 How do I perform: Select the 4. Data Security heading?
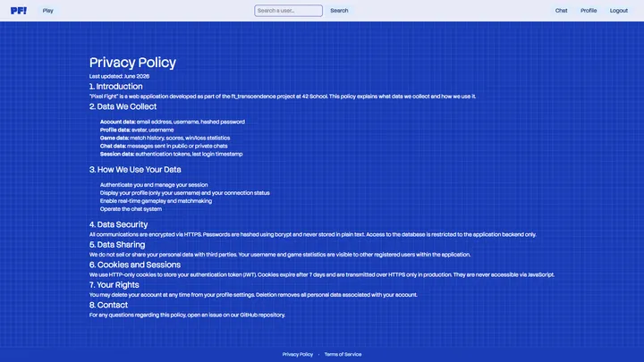118,224
